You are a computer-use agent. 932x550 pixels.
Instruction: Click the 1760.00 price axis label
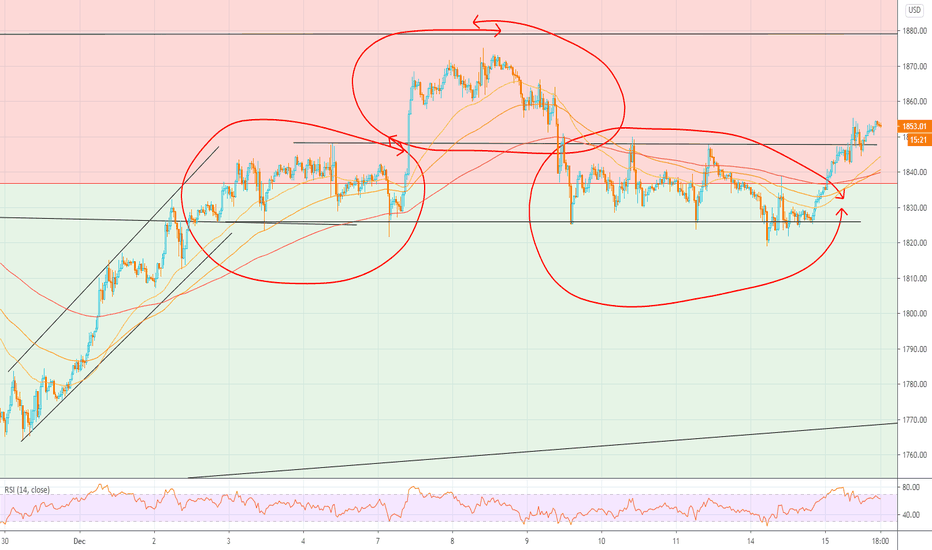[x=914, y=455]
